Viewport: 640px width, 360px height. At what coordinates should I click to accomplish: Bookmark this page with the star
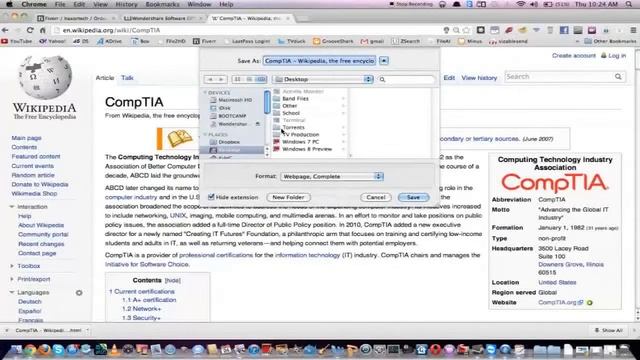point(466,30)
